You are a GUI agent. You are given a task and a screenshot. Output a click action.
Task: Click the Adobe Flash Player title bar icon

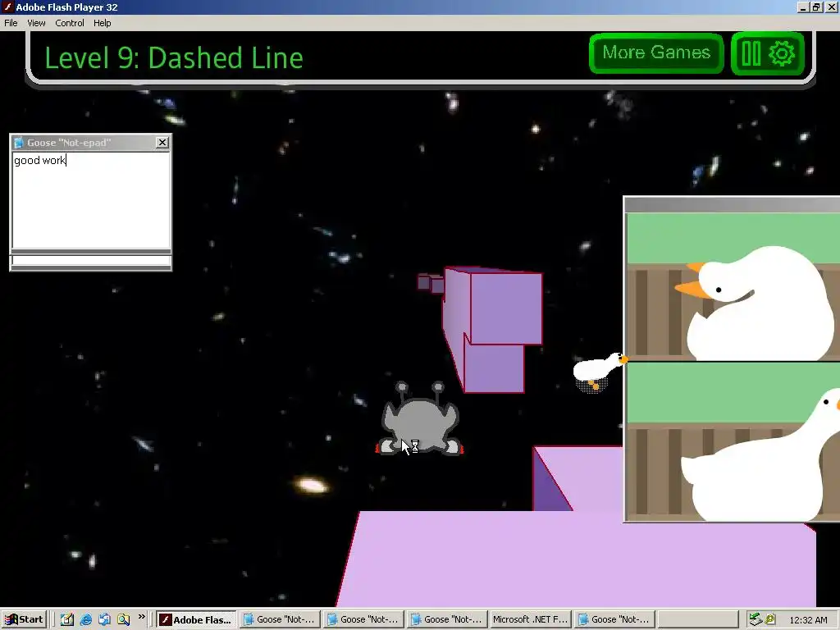pyautogui.click(x=7, y=7)
